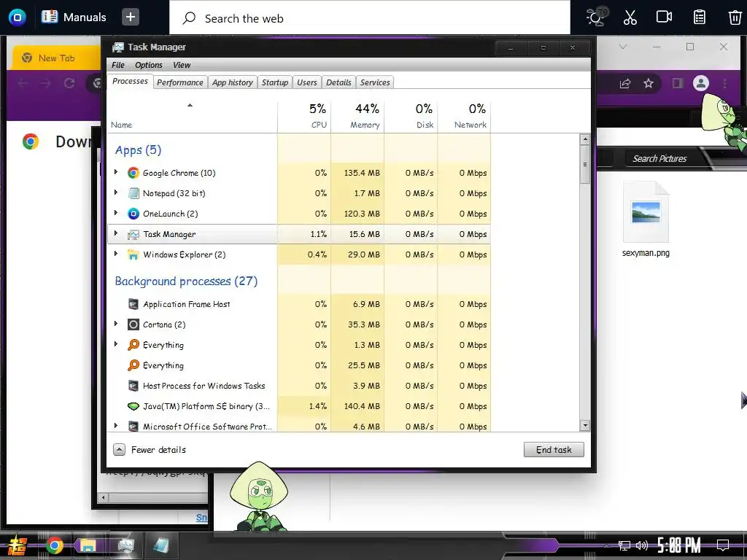Click the OneLaunch logo in top-left corner
The width and height of the screenshot is (747, 560).
[x=18, y=17]
